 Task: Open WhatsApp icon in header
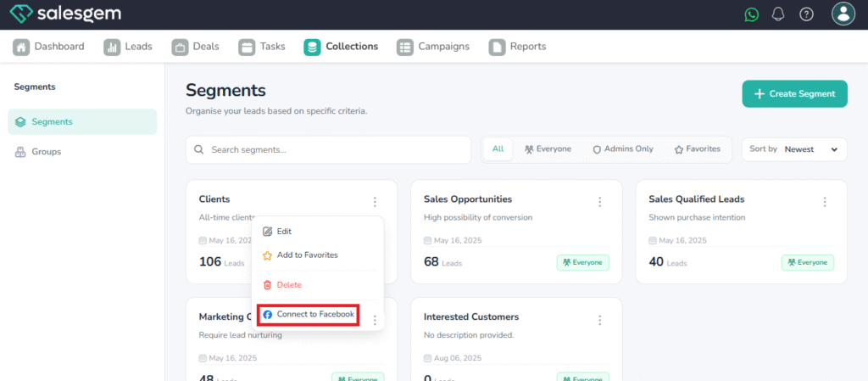[751, 14]
